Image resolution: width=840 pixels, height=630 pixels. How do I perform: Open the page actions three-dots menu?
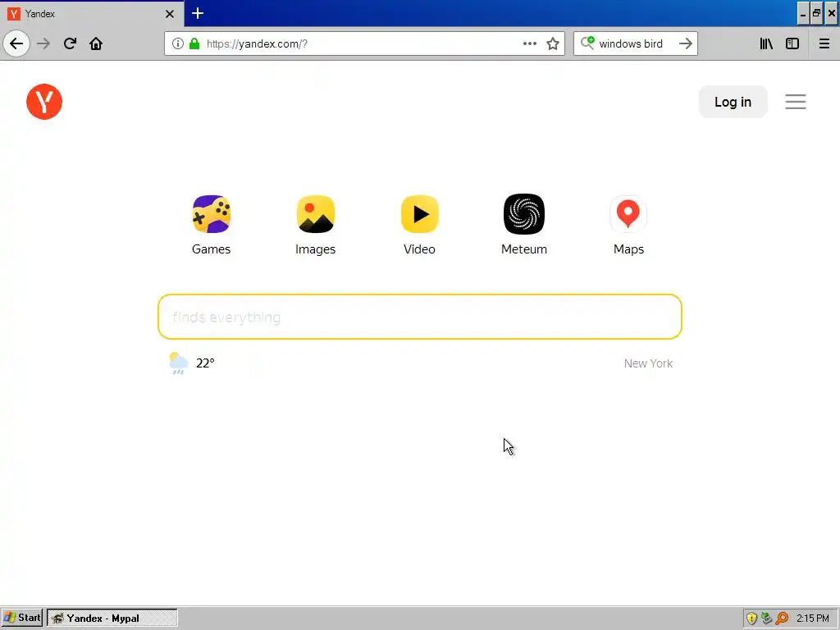(530, 43)
